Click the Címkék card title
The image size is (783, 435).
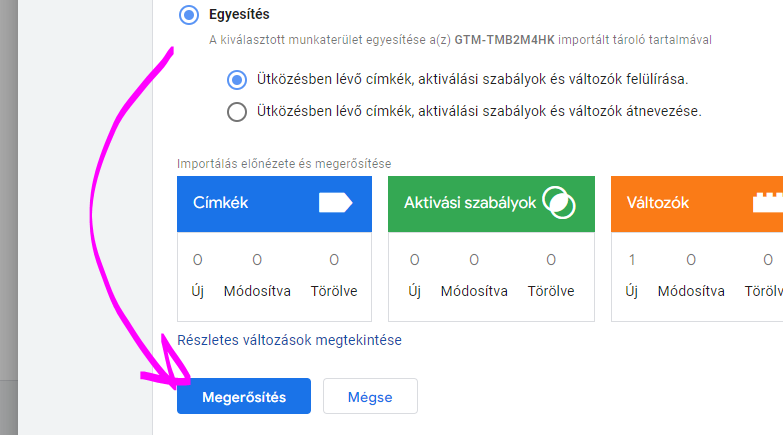pos(220,203)
